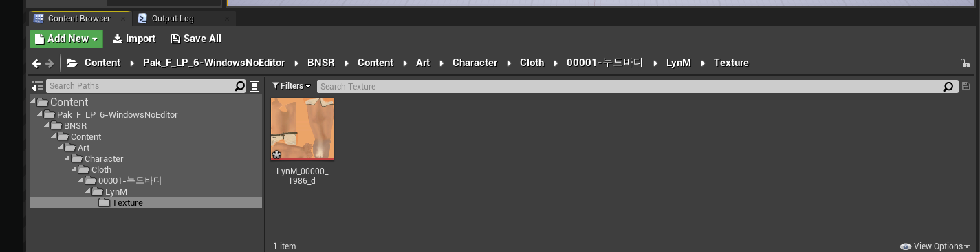The height and width of the screenshot is (252, 980).
Task: Open View Options menu
Action: [x=935, y=246]
